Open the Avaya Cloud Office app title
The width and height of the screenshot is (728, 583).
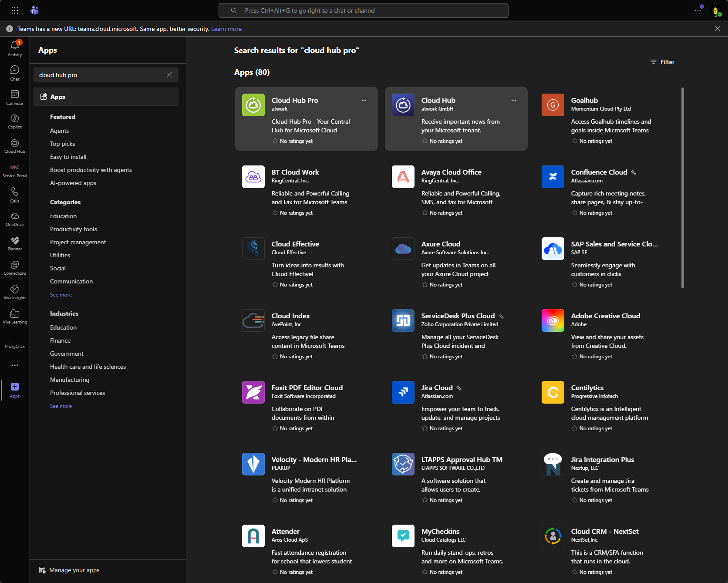coord(452,172)
